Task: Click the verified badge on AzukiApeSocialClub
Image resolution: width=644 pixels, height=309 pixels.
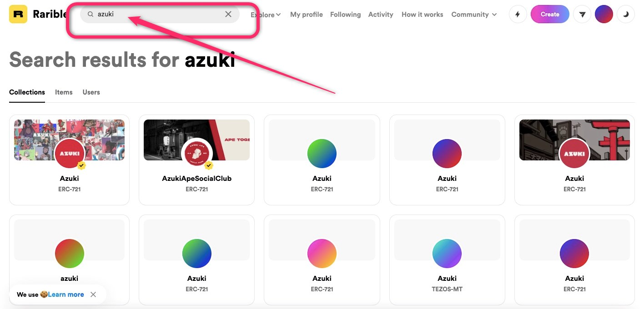Action: [209, 166]
